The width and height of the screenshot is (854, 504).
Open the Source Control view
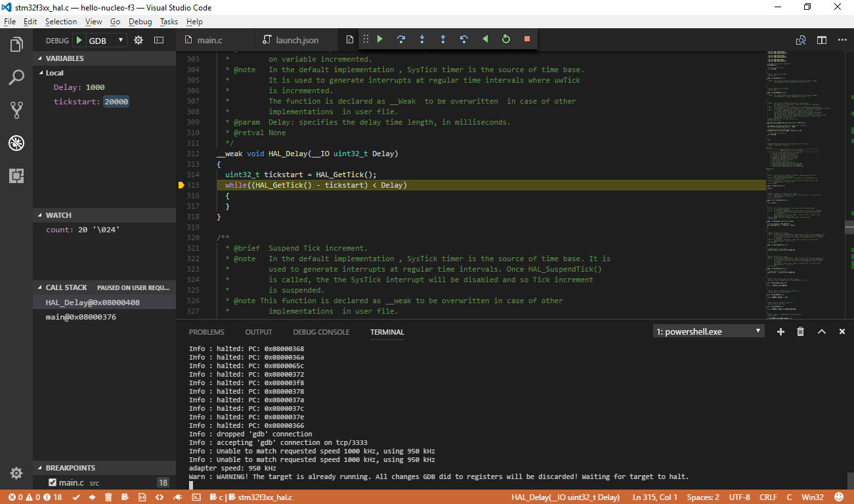tap(16, 110)
